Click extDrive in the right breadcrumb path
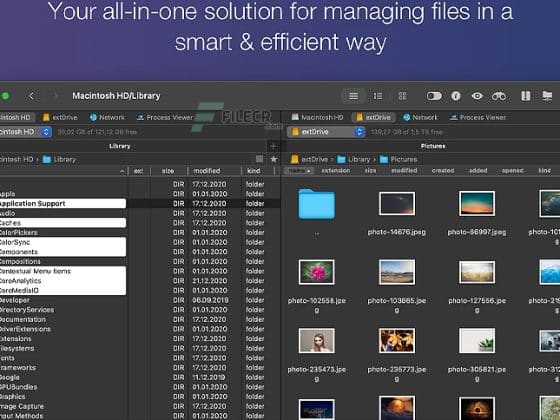 click(309, 159)
